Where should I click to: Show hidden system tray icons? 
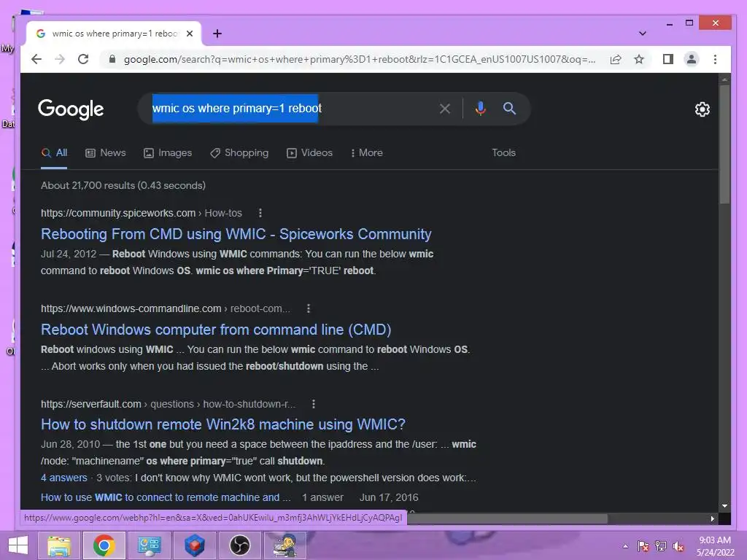pos(625,546)
